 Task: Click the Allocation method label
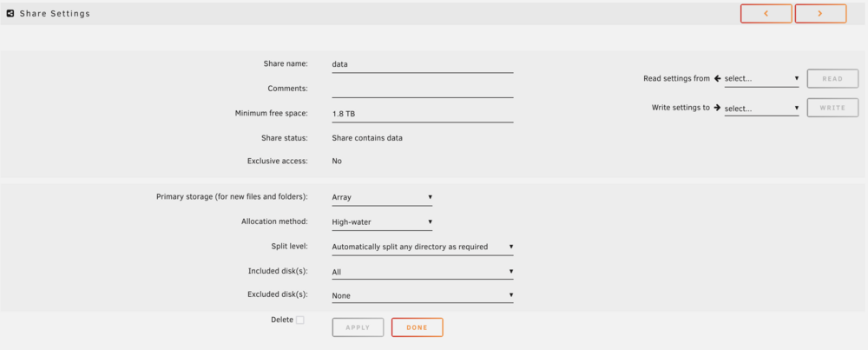tap(274, 221)
